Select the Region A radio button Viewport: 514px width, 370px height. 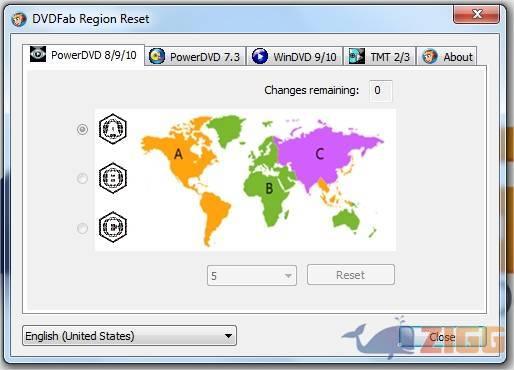tap(82, 129)
